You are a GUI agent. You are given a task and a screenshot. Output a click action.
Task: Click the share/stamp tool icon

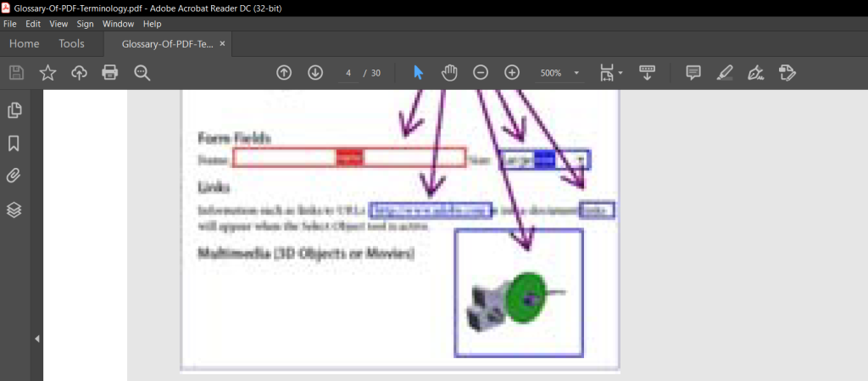tap(787, 72)
